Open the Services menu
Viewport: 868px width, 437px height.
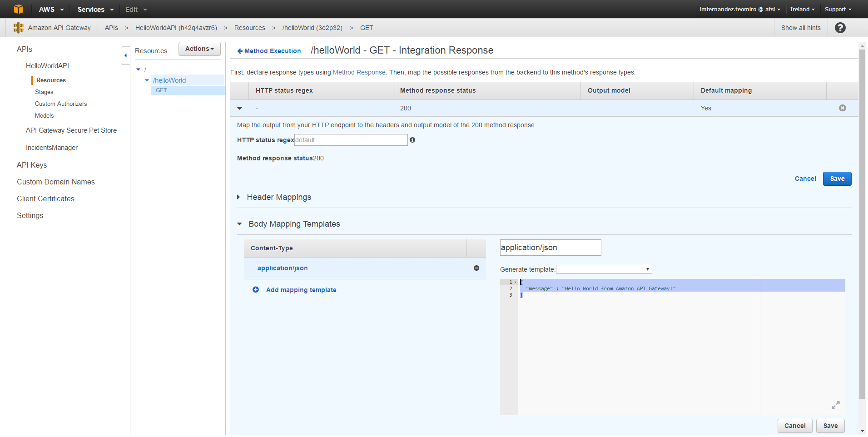click(x=95, y=9)
